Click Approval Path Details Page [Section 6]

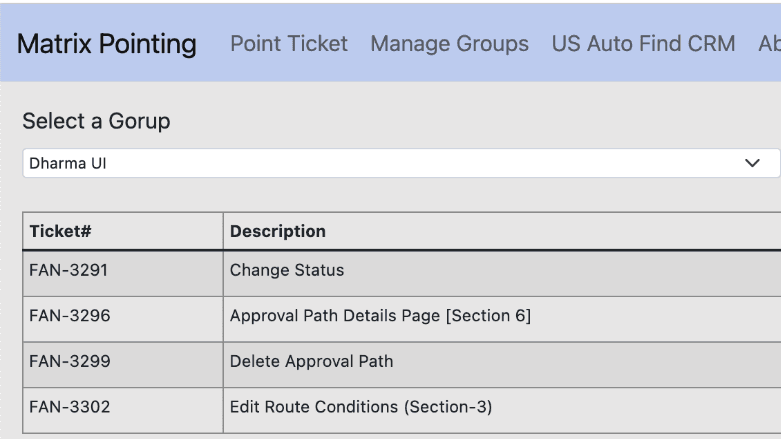380,318
